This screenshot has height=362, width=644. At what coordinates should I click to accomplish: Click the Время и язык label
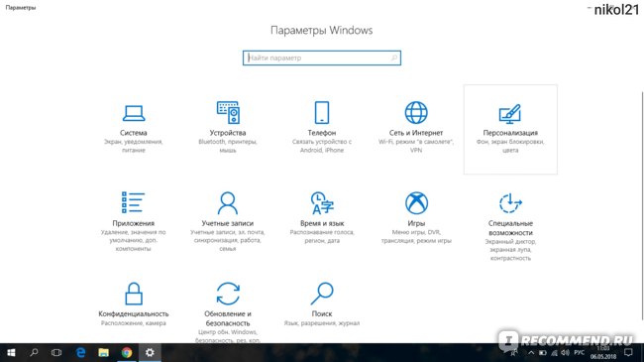coord(322,223)
